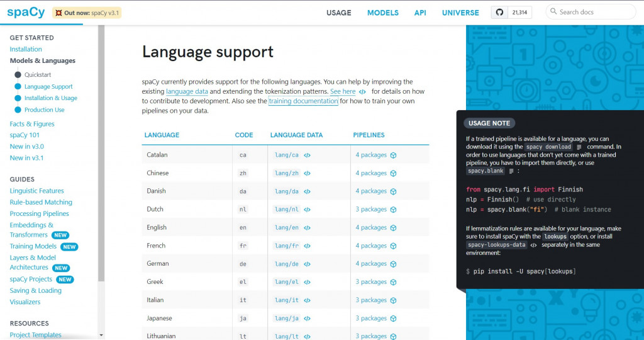Screen dimensions: 644x340
Task: Click docs icon after 'spacy download'
Action: click(x=579, y=147)
